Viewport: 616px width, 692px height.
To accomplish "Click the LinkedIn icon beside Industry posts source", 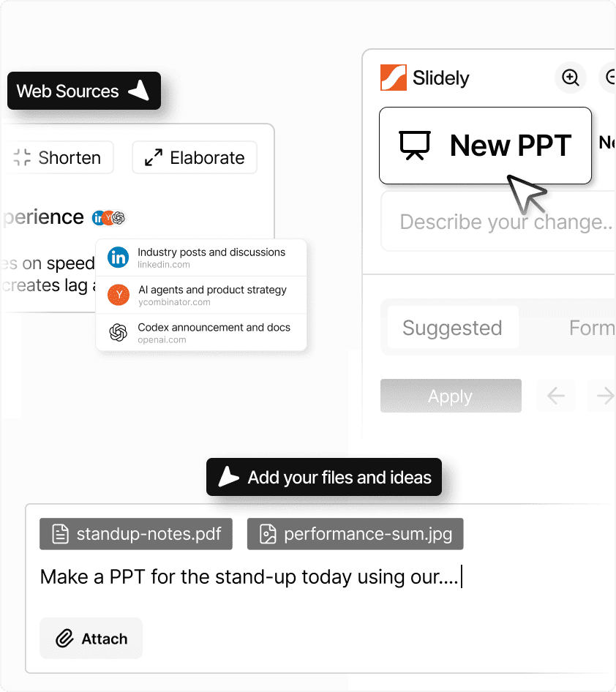I will 118,257.
